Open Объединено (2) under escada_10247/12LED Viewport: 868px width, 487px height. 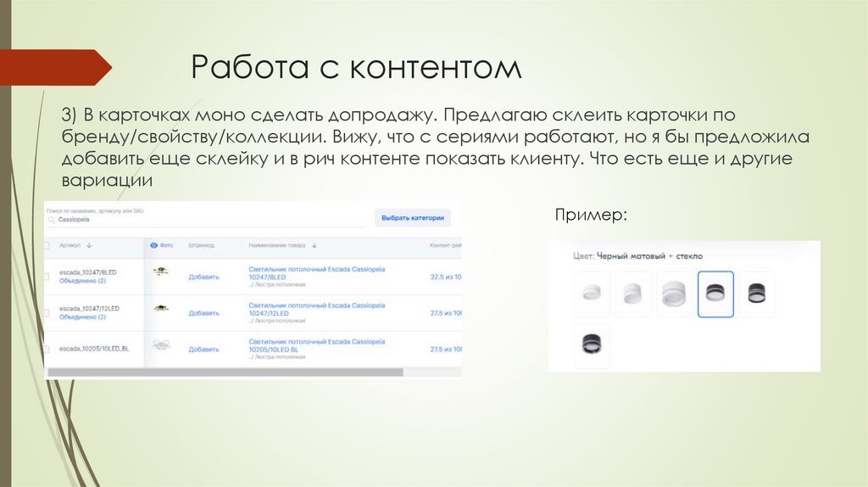(82, 317)
